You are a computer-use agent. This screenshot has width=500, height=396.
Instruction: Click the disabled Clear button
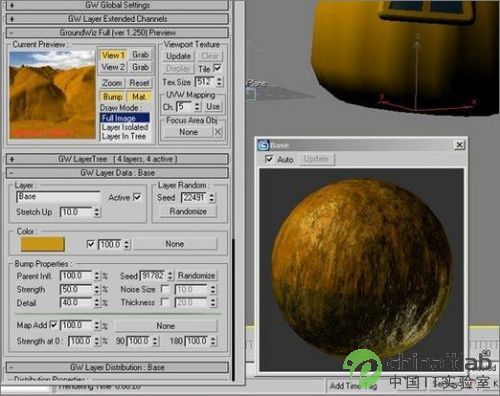(210, 56)
